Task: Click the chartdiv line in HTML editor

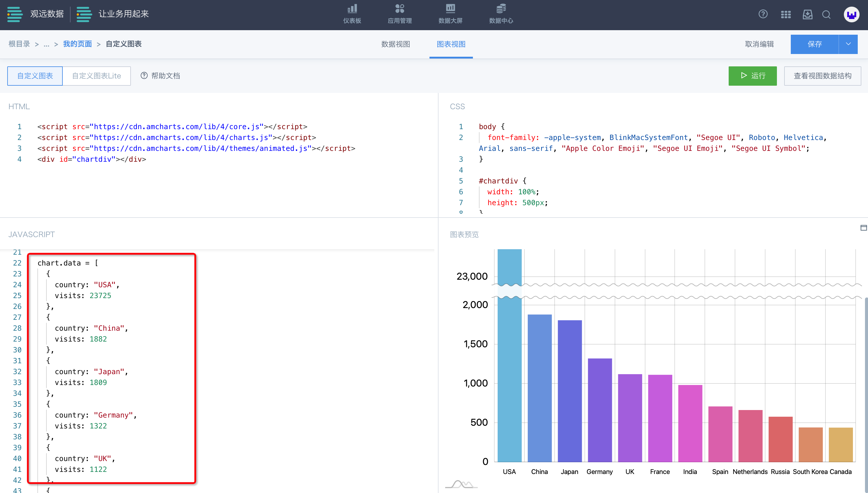Action: tap(92, 159)
